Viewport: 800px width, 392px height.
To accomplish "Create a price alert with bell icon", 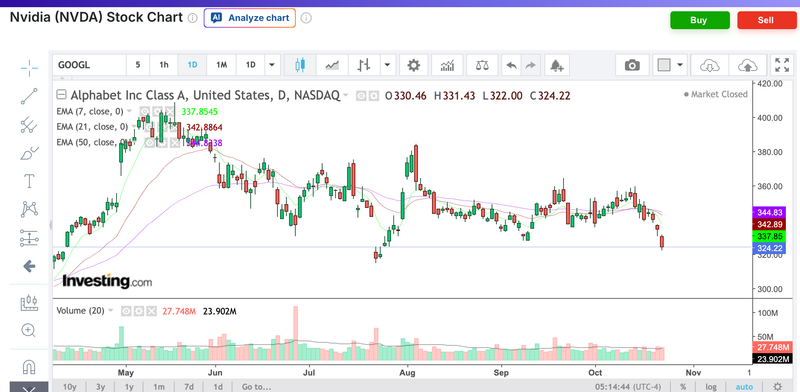I will (557, 65).
